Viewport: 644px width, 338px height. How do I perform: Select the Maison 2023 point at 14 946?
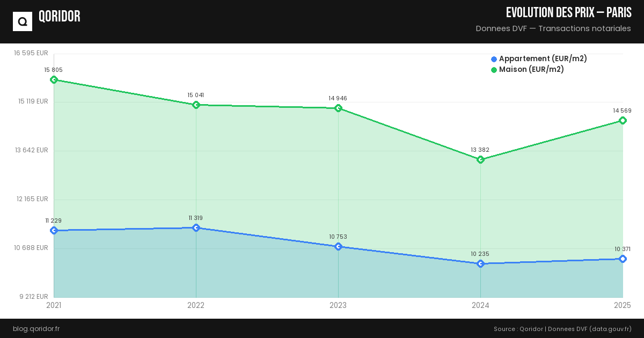[338, 108]
